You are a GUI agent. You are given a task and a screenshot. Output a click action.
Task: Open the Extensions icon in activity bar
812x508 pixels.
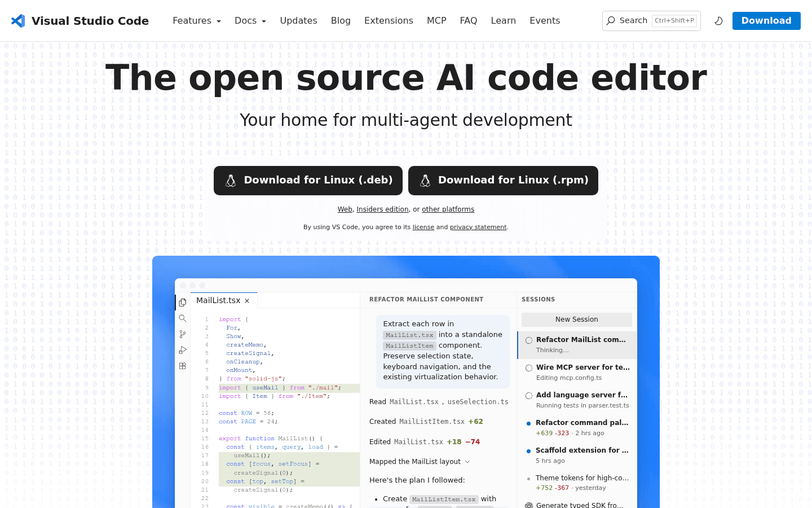183,366
